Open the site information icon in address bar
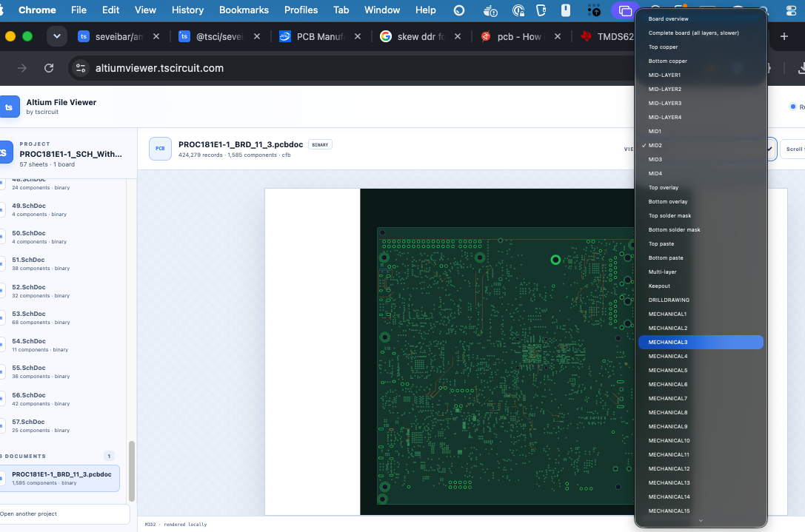 81,68
